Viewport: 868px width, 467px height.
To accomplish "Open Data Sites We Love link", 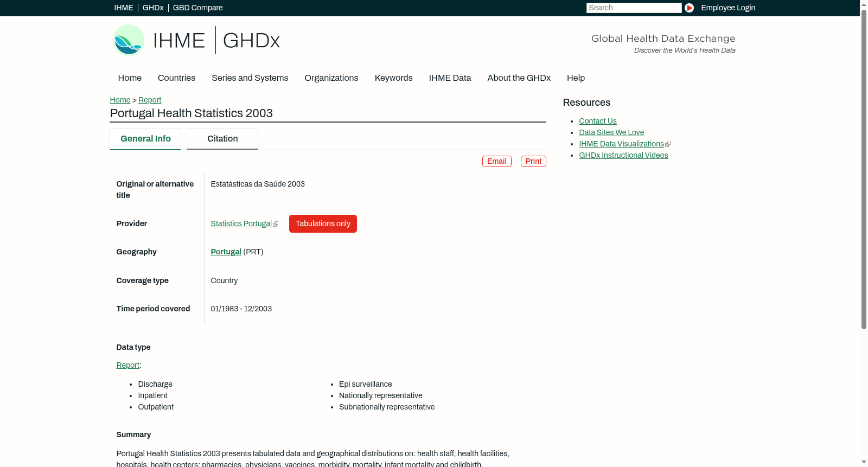I will [611, 132].
